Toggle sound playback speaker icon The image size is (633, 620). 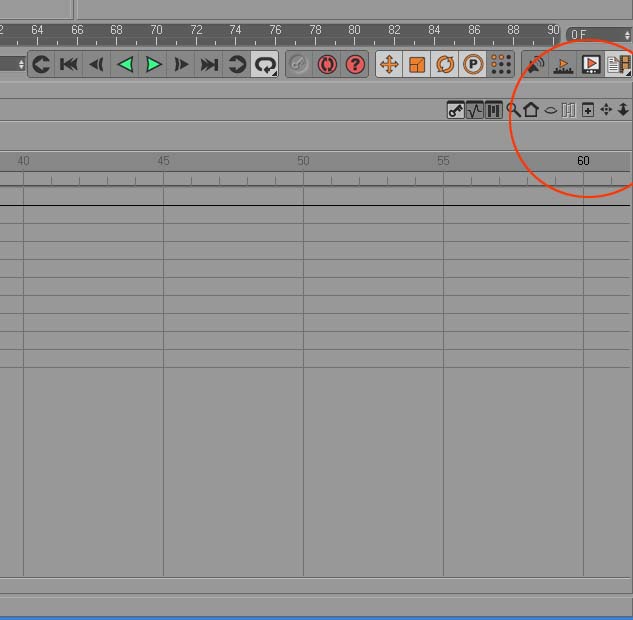(x=535, y=64)
